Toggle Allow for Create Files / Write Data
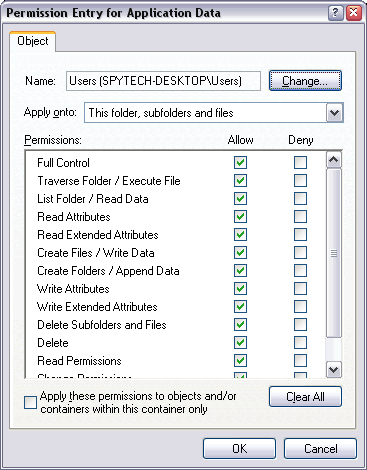The height and width of the screenshot is (470, 367). click(240, 252)
